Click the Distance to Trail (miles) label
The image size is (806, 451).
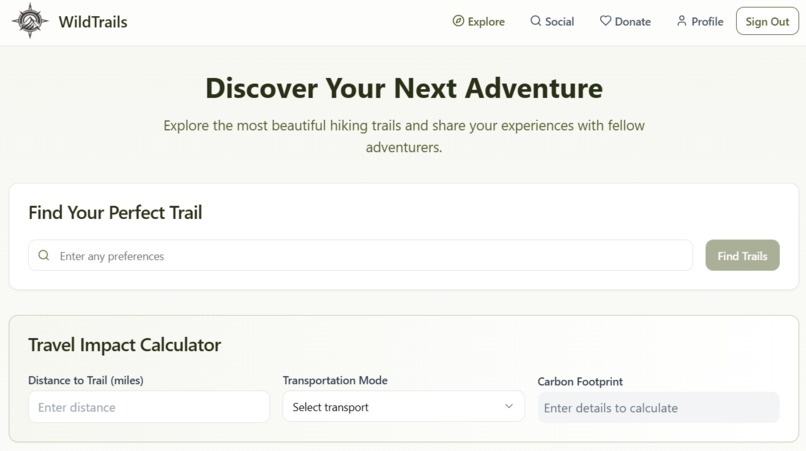click(x=86, y=381)
